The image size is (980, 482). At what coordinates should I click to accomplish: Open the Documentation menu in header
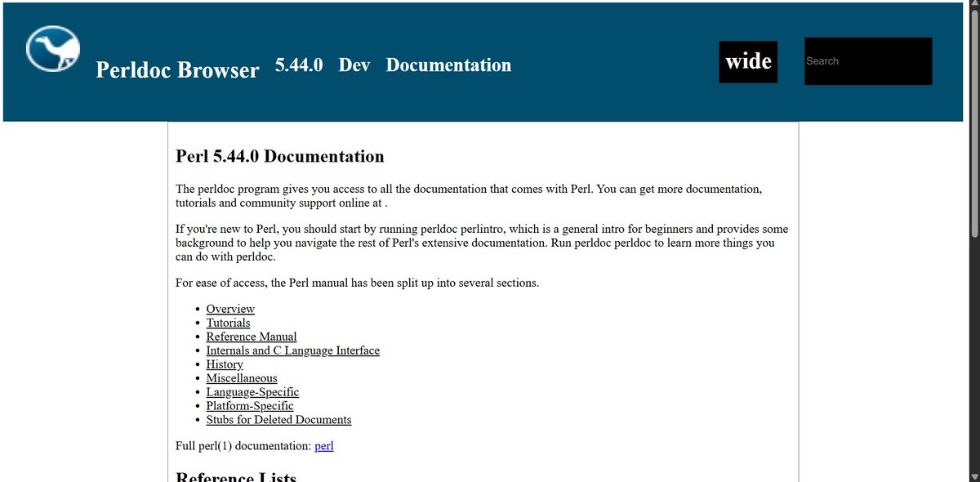point(448,65)
